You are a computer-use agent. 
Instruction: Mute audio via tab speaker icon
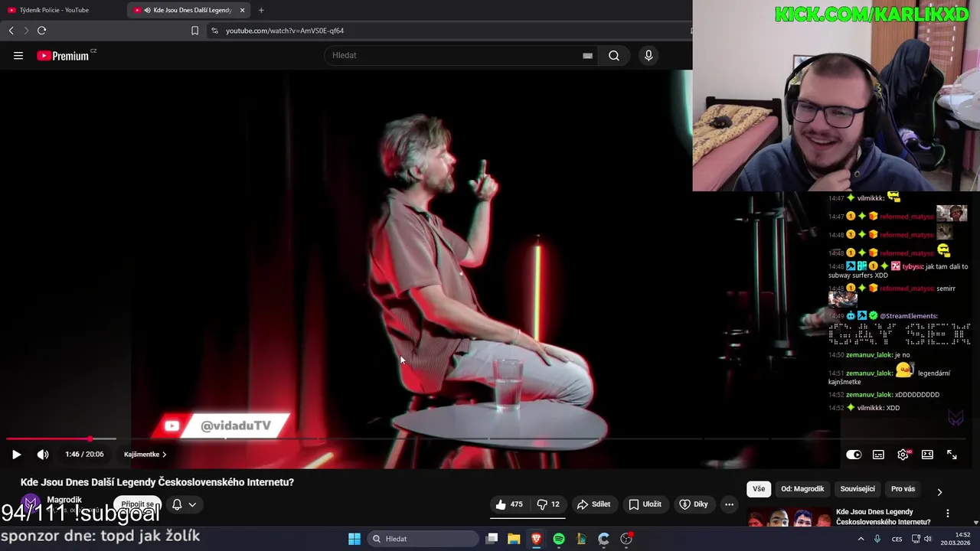147,10
